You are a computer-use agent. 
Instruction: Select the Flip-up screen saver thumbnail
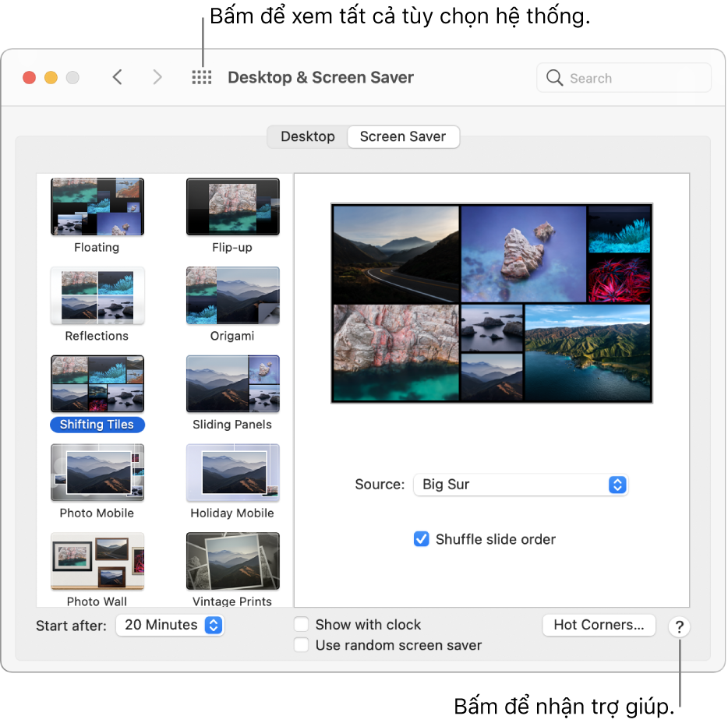[x=233, y=207]
